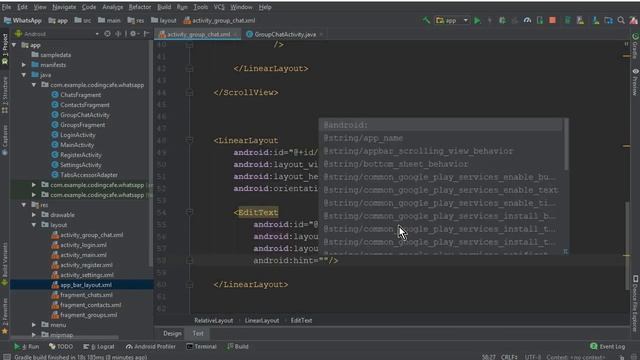Click WhatsApp project in navigation bar
The image size is (640, 360).
23,20
